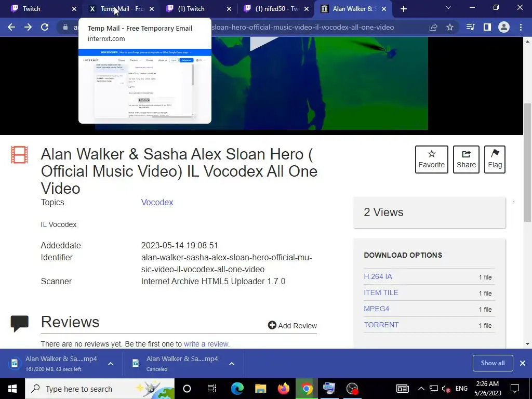The width and height of the screenshot is (532, 399).
Task: Download the ITEM TILE file
Action: click(381, 292)
